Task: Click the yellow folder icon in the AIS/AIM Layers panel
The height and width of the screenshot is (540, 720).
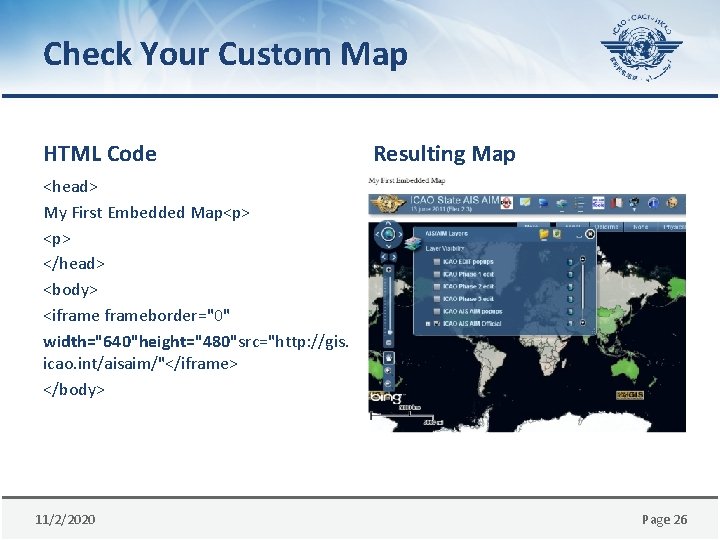Action: (544, 234)
